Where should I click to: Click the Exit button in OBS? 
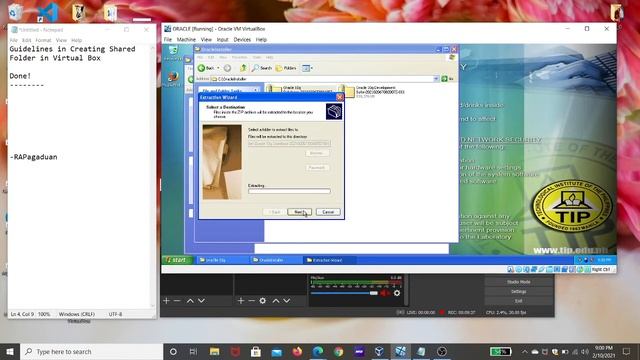518,301
